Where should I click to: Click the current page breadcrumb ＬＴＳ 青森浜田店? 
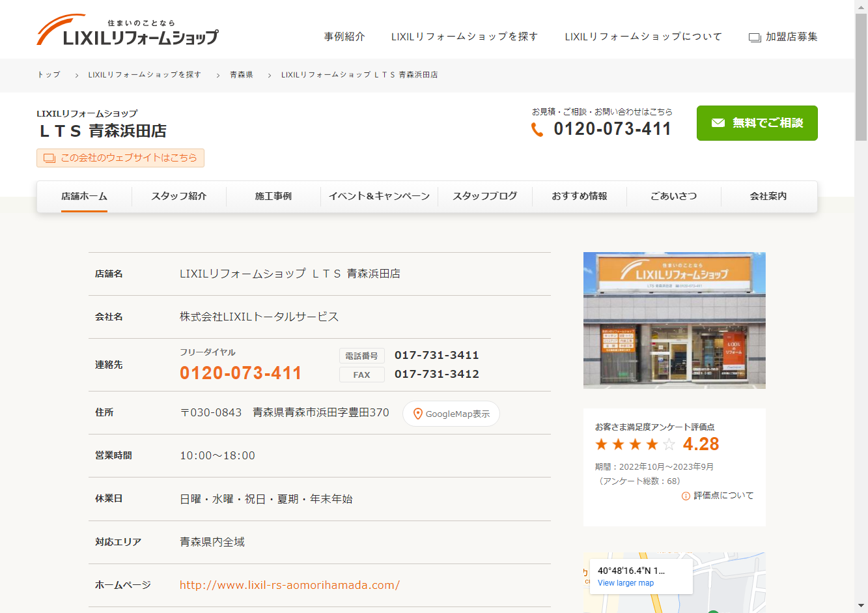point(359,75)
